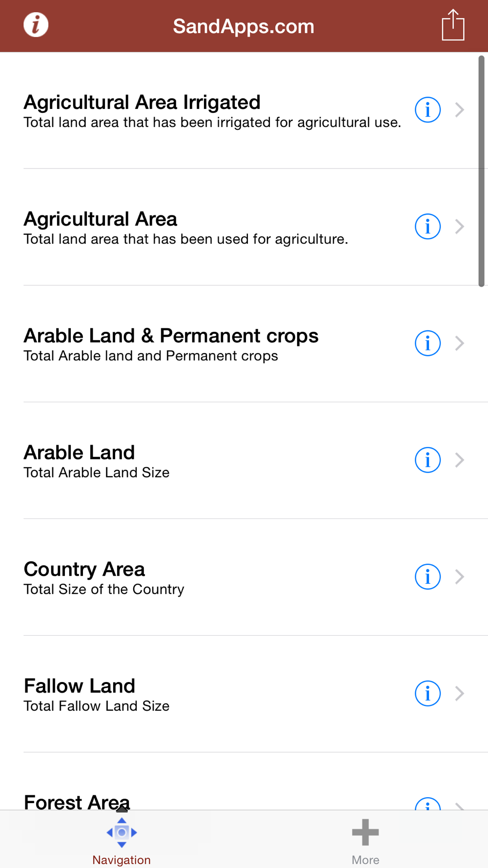The height and width of the screenshot is (868, 488).
Task: Tap the share icon in header
Action: tap(453, 25)
